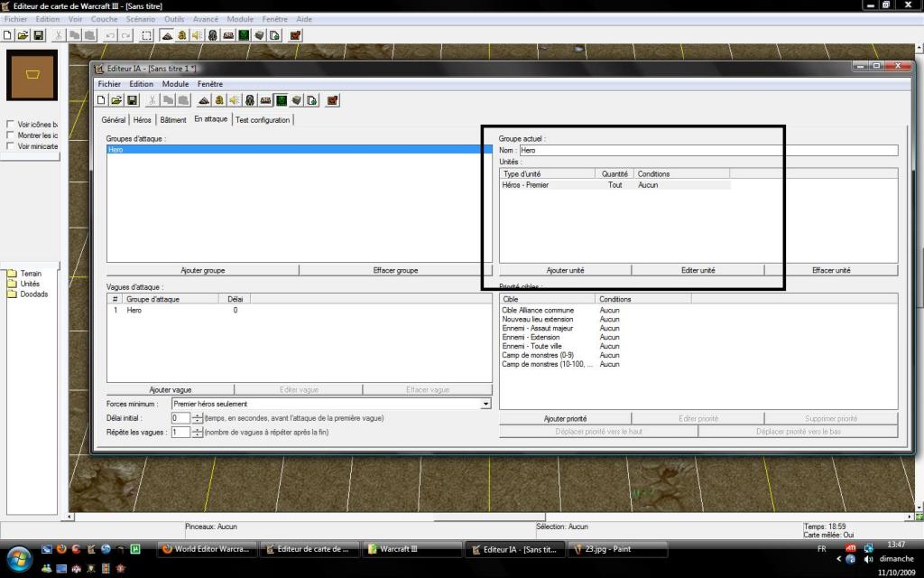Switch to the Bâtiment tab
The image size is (924, 578).
click(173, 120)
